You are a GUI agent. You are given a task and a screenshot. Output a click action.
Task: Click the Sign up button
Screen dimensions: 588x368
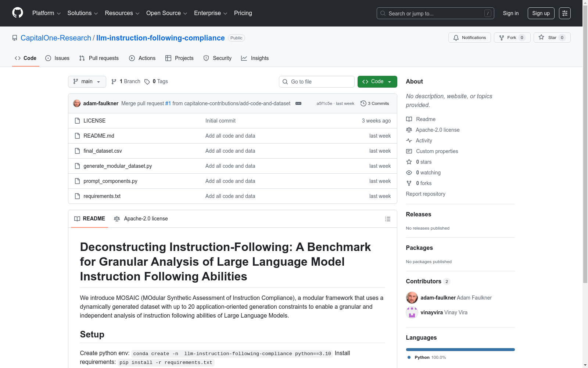pyautogui.click(x=541, y=13)
